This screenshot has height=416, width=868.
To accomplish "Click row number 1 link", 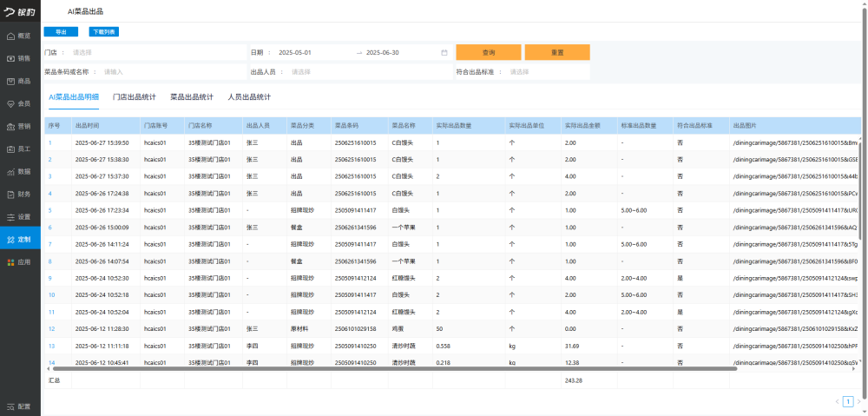I will tap(49, 143).
